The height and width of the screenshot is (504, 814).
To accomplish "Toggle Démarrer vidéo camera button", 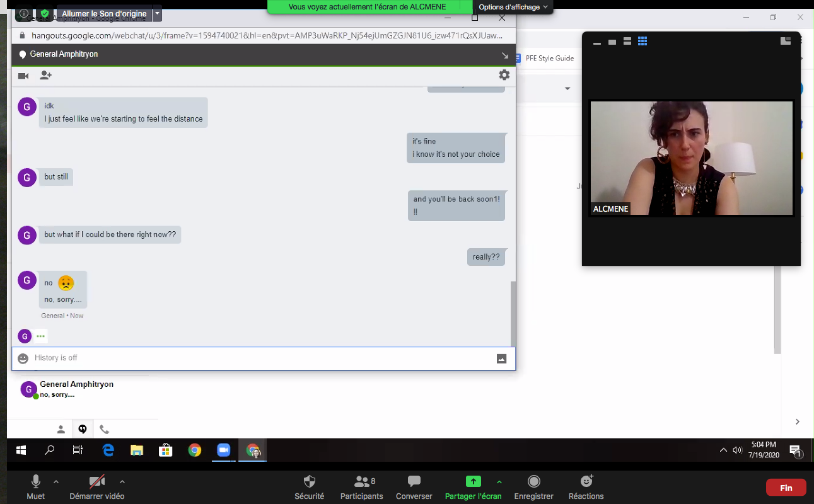I will pos(96,487).
